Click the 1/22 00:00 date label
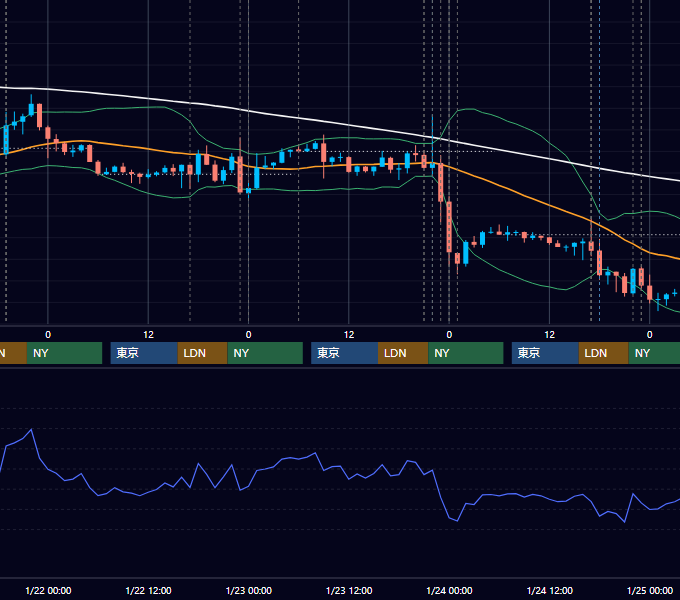Viewport: 680px width, 600px height. [x=48, y=590]
